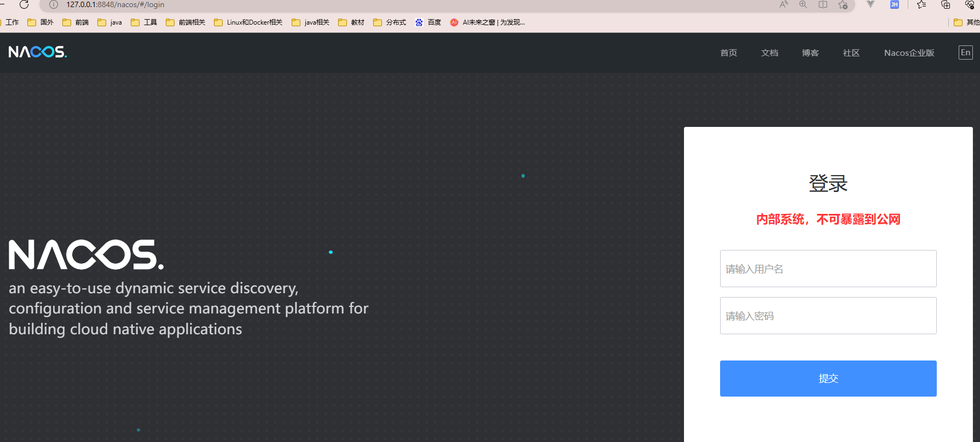Open the 百度 bookmark
The height and width of the screenshot is (442, 980).
tap(428, 22)
